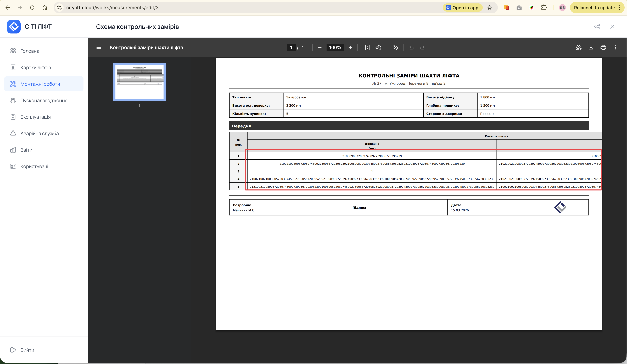This screenshot has width=627, height=364.
Task: Download the PDF document
Action: pos(591,48)
